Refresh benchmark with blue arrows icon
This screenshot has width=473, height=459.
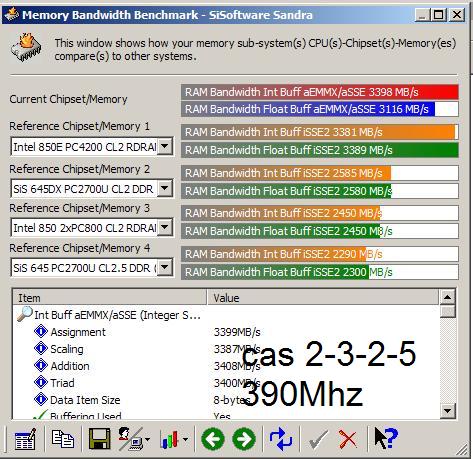tap(281, 439)
